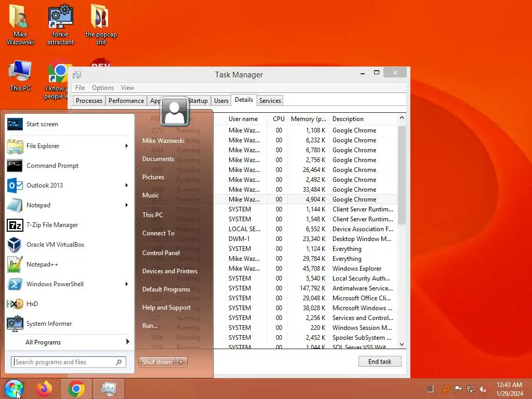Click the Action Center flag icon
Image resolution: width=532 pixels, height=399 pixels.
[x=458, y=389]
